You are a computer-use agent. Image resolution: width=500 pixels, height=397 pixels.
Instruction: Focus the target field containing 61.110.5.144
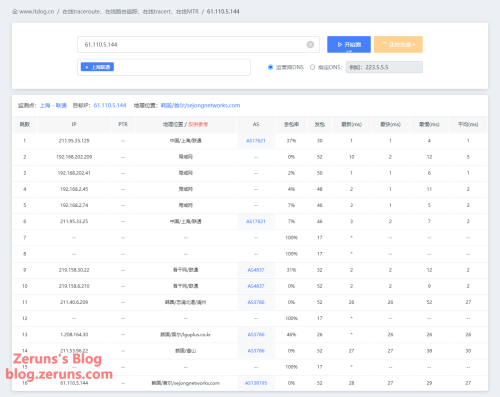click(x=198, y=44)
